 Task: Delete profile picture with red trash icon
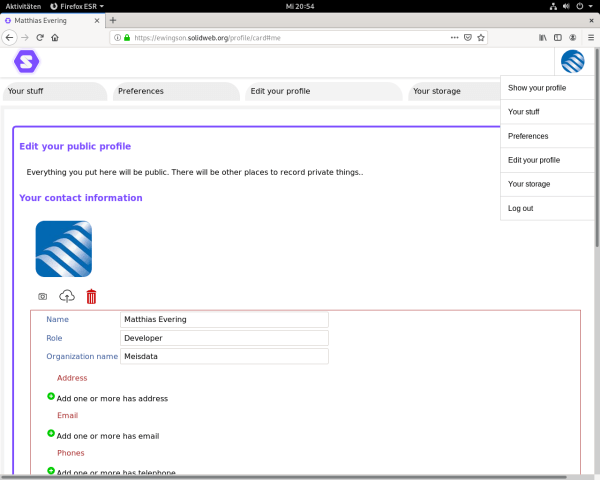pyautogui.click(x=91, y=296)
